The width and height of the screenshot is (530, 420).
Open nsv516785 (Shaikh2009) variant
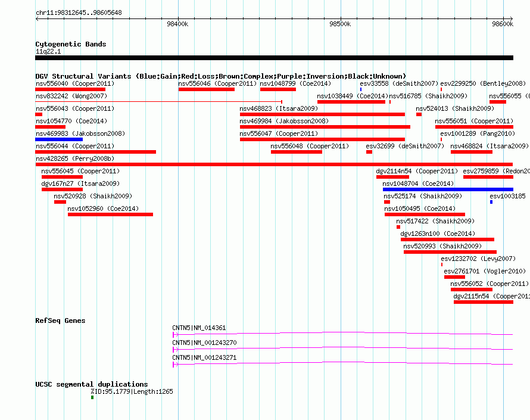[428, 96]
